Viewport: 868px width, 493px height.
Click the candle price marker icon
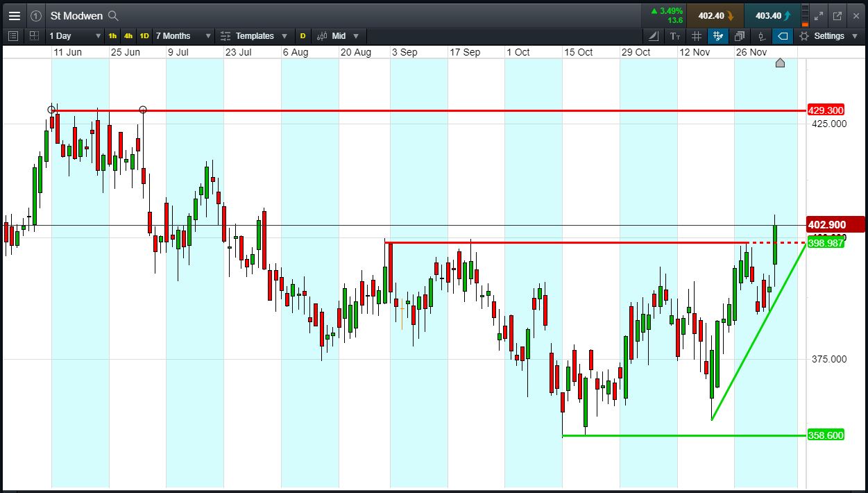[x=761, y=35]
